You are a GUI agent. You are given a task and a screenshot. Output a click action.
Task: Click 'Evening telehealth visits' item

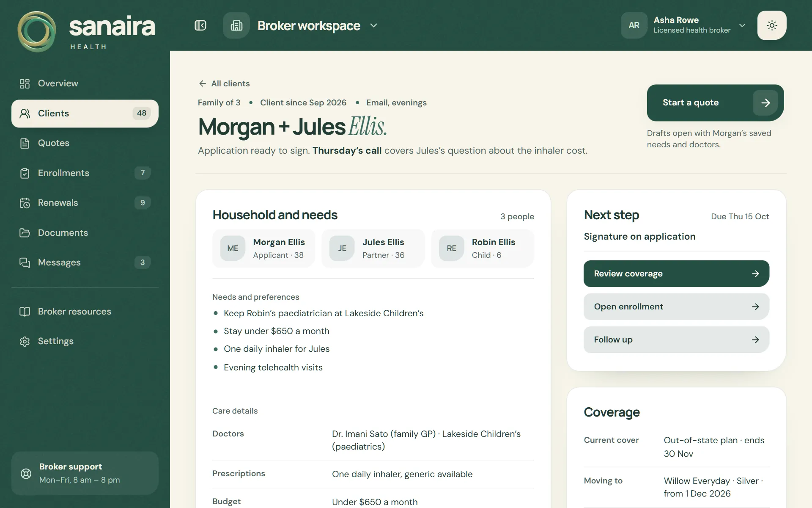click(273, 367)
